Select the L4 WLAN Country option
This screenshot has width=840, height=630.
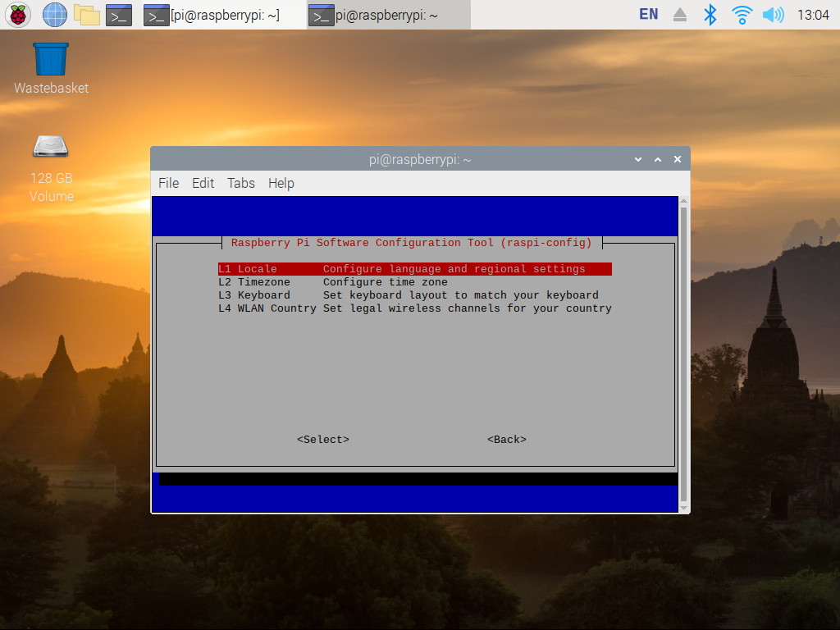click(x=414, y=308)
